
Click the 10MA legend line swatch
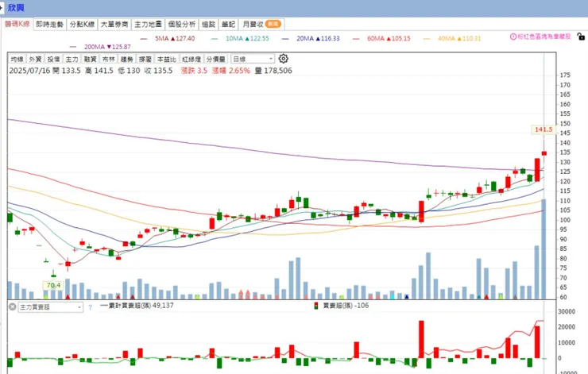tap(215, 39)
